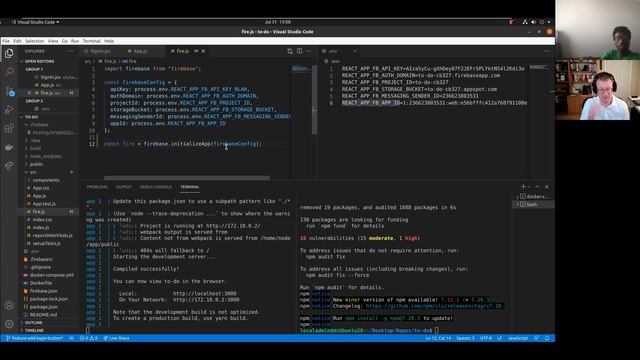
Task: Expand the public folder
Action: click(x=36, y=164)
